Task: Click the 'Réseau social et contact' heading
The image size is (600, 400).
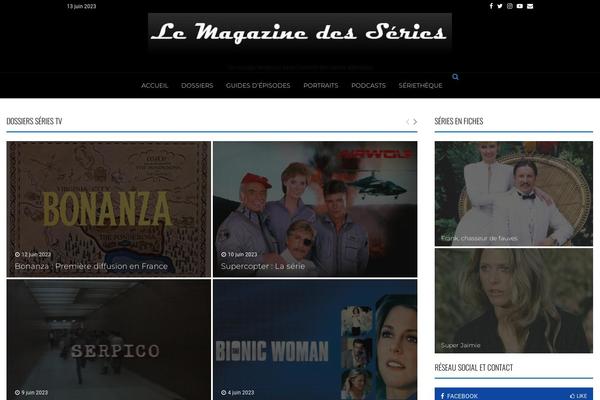Action: [x=474, y=367]
